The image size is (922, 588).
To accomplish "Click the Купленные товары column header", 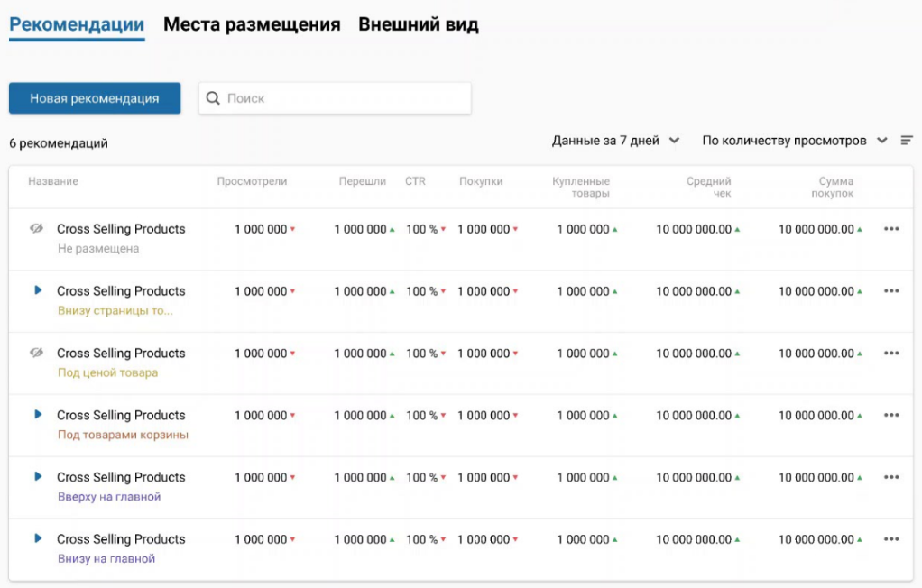I will pos(581,187).
